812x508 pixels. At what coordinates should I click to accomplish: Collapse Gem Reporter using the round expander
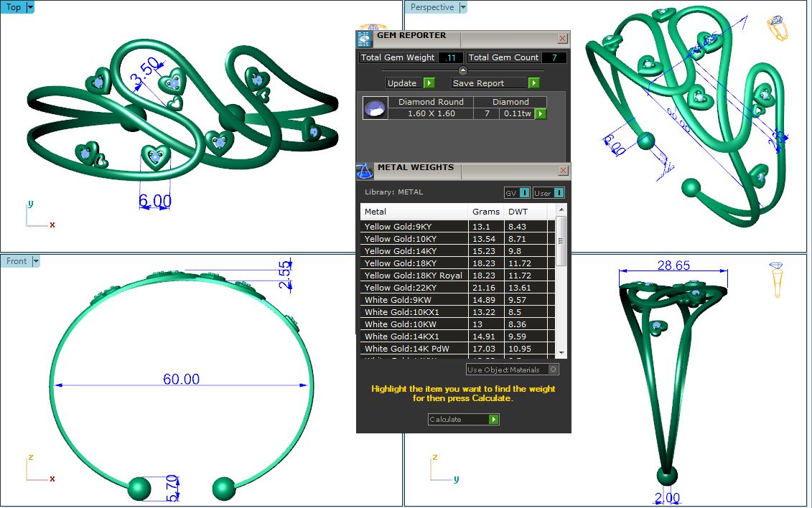click(x=463, y=70)
